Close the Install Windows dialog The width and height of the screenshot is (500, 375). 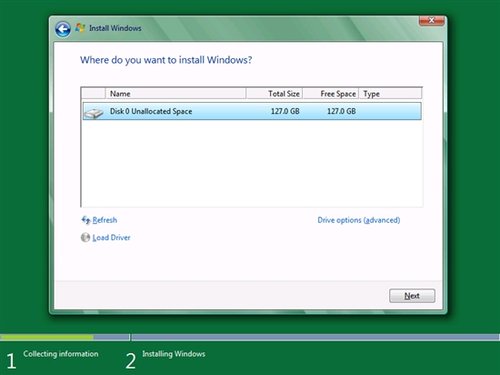[x=431, y=20]
